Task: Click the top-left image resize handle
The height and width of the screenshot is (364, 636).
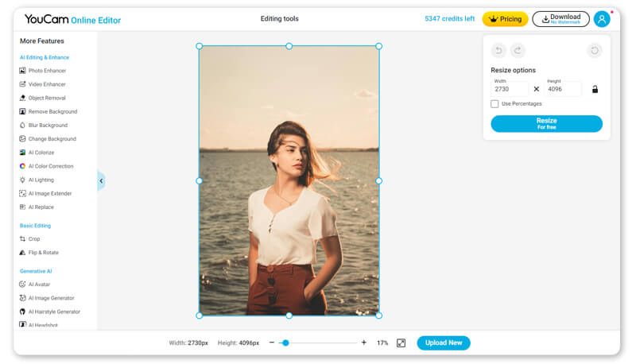Action: [x=200, y=46]
